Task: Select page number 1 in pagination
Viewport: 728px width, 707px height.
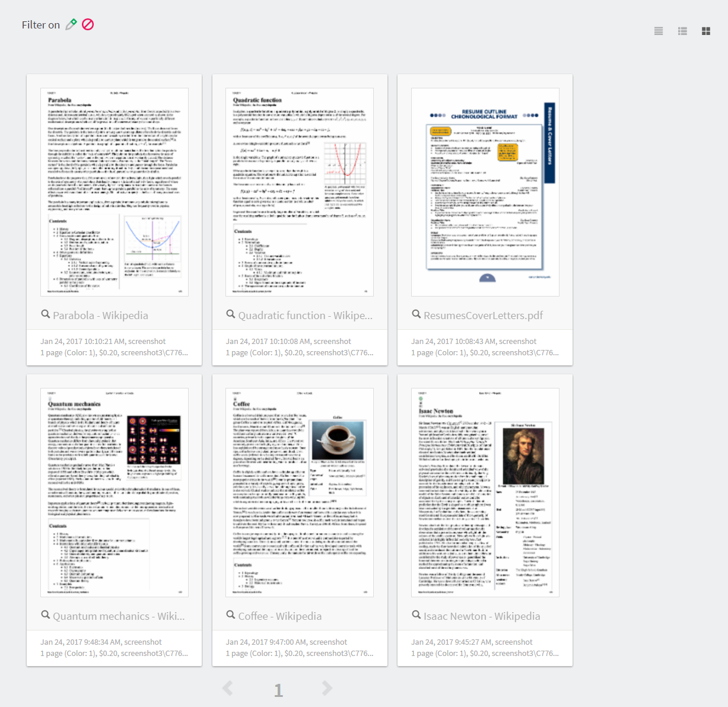Action: (278, 690)
